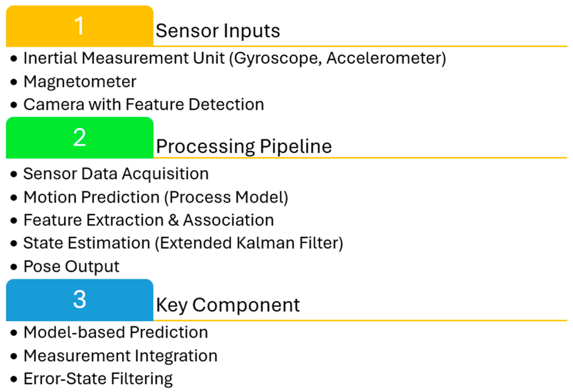Screen dimensions: 573x392
Task: Select the Inertial Measurement Unit bullet text
Action: coord(234,58)
